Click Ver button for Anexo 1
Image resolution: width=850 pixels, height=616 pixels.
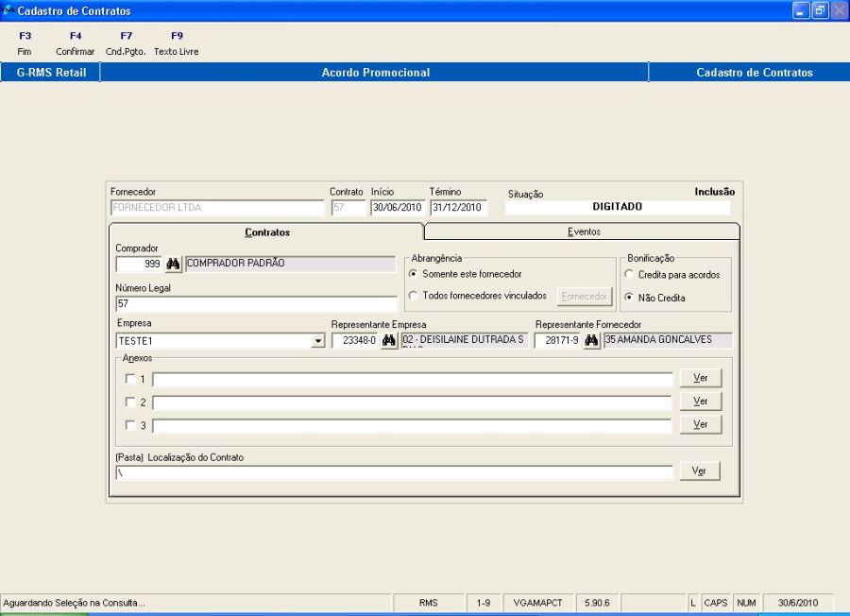tap(700, 378)
